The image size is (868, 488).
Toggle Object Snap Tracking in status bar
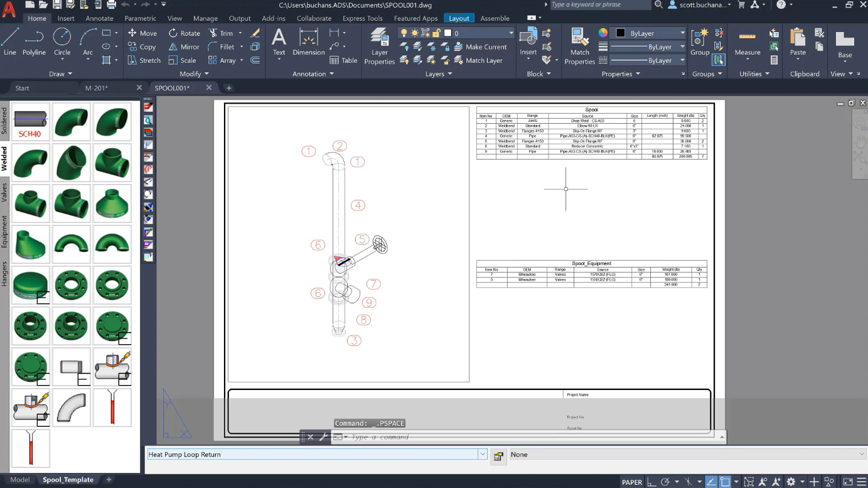[711, 482]
